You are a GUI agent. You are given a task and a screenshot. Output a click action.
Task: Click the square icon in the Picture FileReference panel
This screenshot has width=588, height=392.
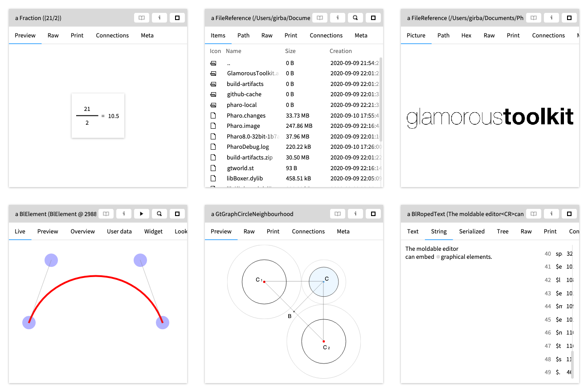pyautogui.click(x=569, y=18)
